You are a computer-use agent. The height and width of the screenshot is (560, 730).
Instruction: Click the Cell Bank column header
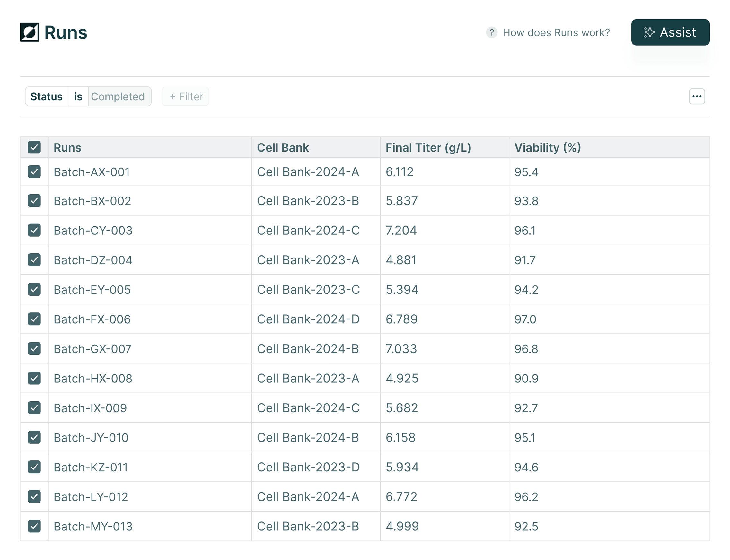[x=283, y=147]
